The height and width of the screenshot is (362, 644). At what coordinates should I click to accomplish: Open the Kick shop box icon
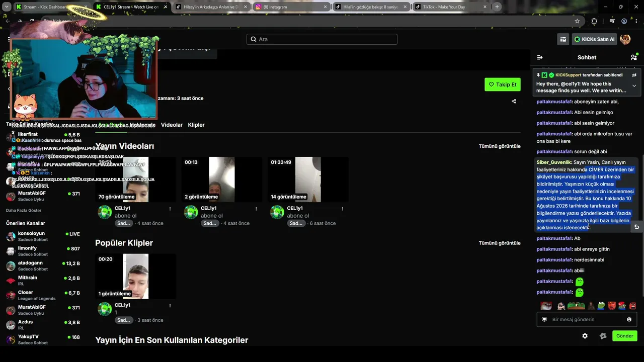click(x=563, y=39)
